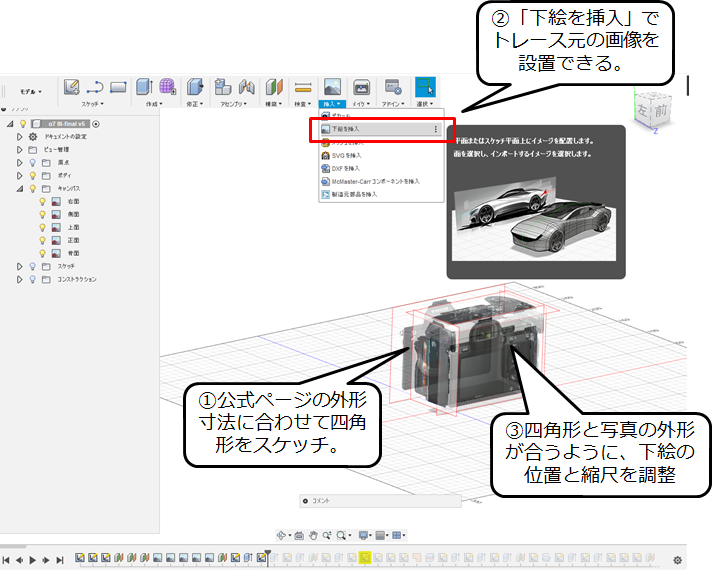
Task: Select 下絵を挿入 menu entry
Action: (381, 129)
